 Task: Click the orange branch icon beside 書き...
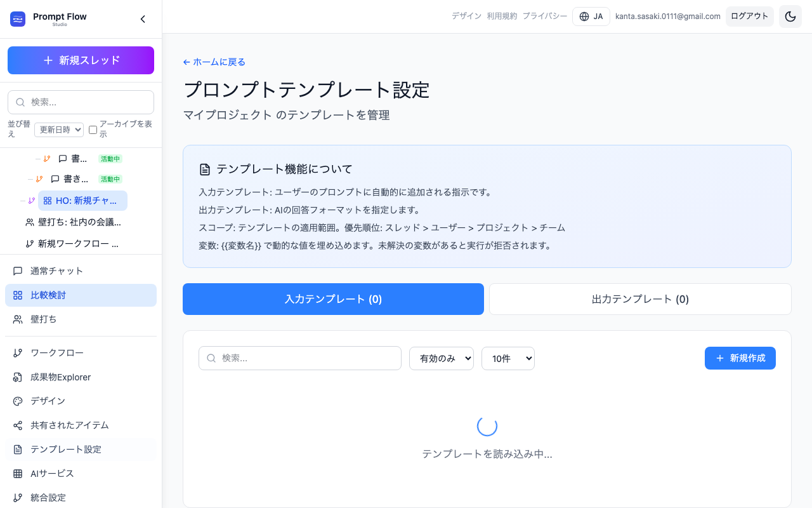point(39,179)
